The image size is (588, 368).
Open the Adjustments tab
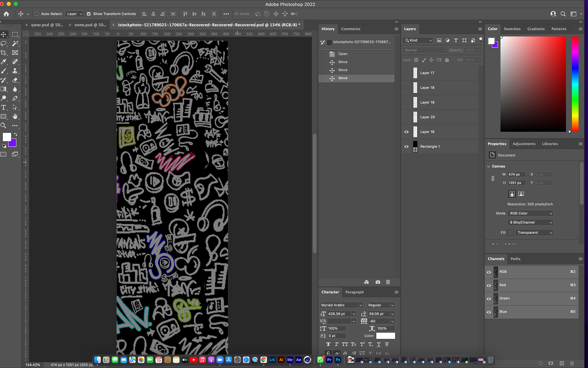pyautogui.click(x=524, y=144)
